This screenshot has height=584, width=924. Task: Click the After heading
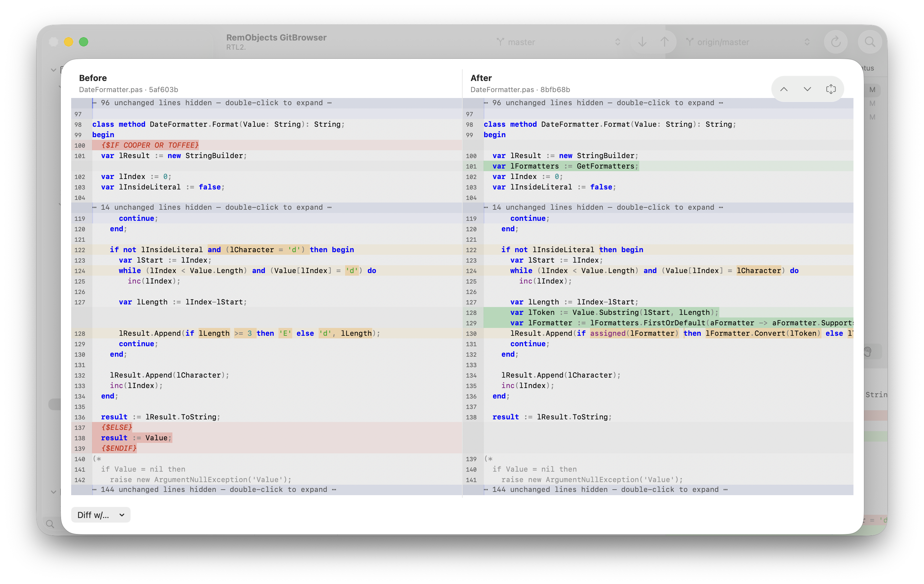(481, 78)
